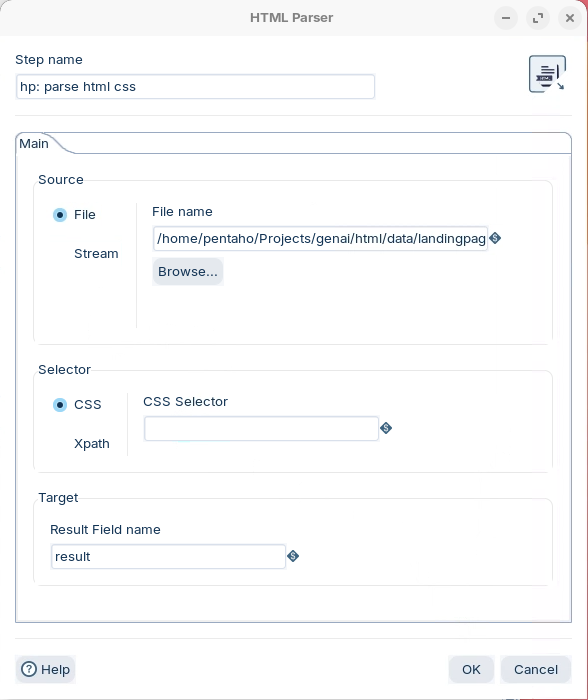The width and height of the screenshot is (588, 700).
Task: Insert variable in File name field
Action: 495,238
